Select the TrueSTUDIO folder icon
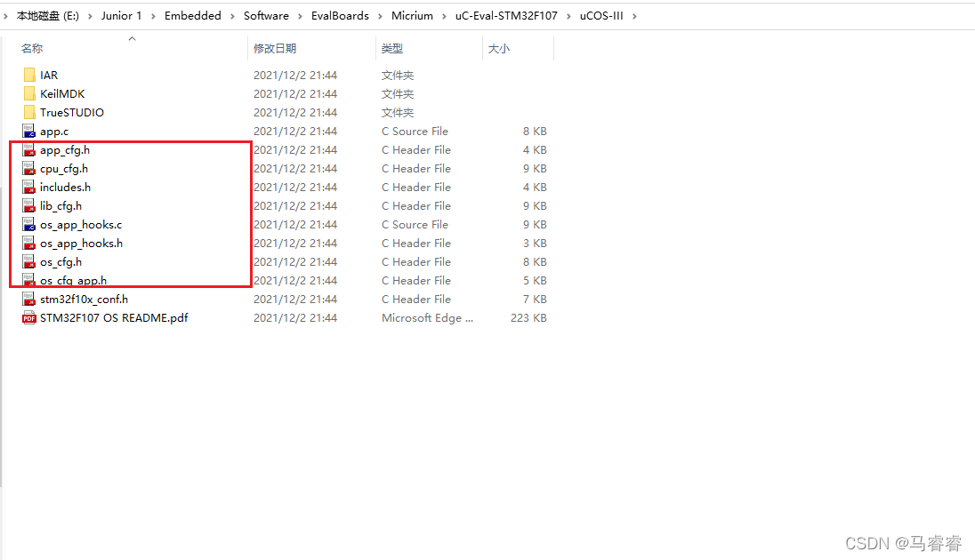This screenshot has height=560, width=975. [29, 113]
